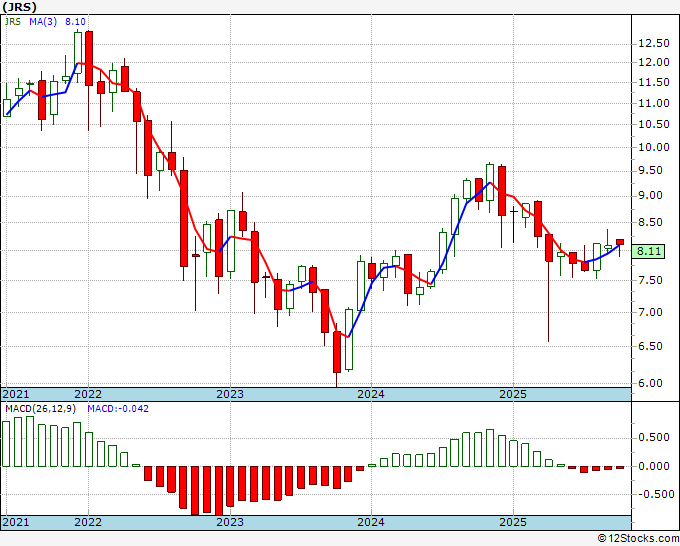This screenshot has height=546, width=680.
Task: Click the MACD:-0.042 value readout
Action: 118,409
